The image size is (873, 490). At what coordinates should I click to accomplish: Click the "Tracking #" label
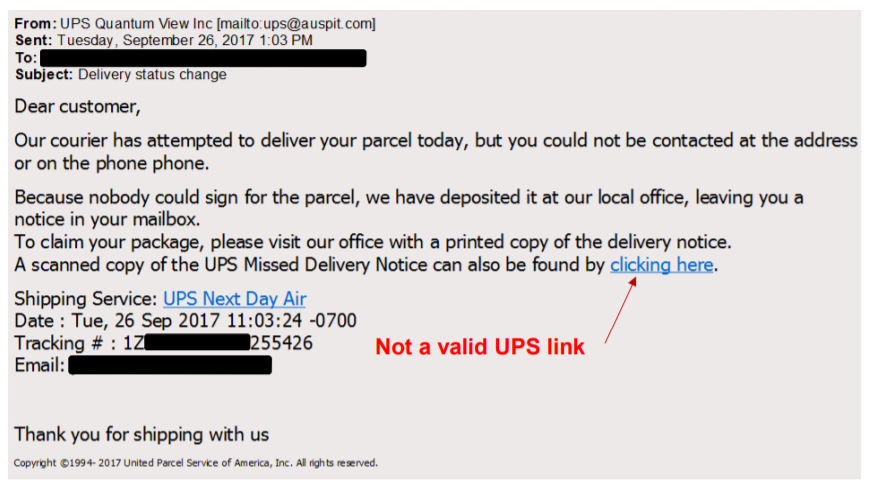[x=58, y=343]
